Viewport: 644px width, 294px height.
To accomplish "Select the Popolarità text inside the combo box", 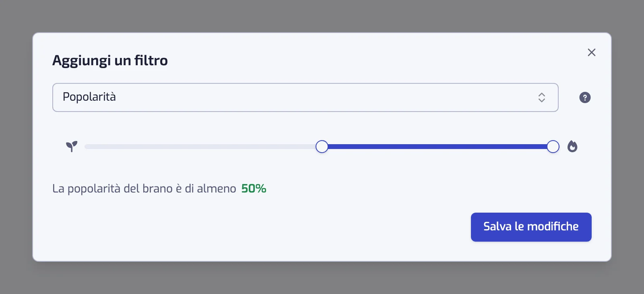I will pos(89,97).
